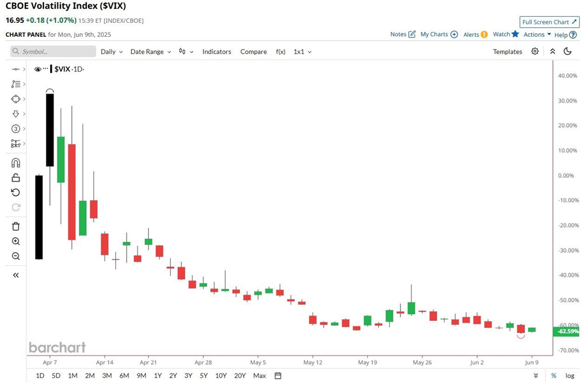Select the 3Y time range
Viewport: 588px width, 383px height.
pyautogui.click(x=188, y=376)
